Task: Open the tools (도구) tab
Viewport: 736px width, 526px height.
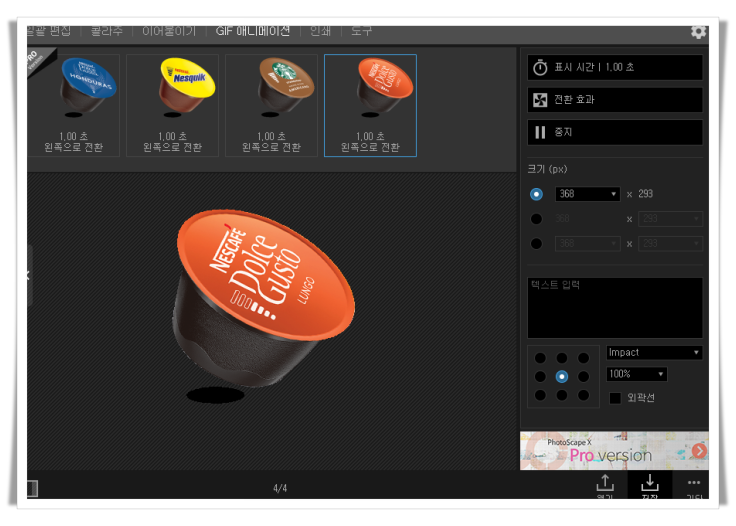Action: (361, 31)
